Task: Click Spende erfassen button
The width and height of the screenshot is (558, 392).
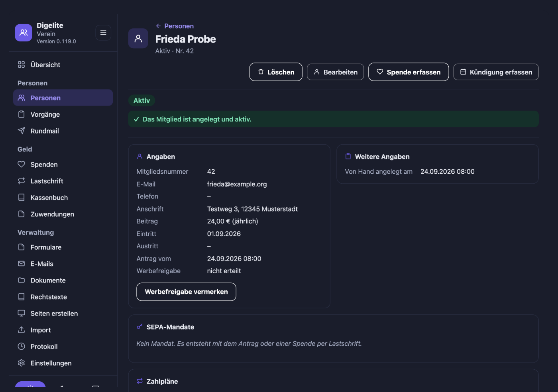Action: pyautogui.click(x=409, y=72)
